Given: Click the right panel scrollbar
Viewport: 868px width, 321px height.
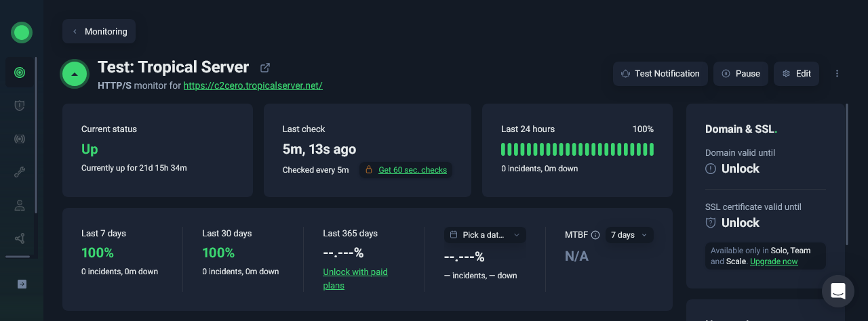Looking at the screenshot, I should point(847,174).
